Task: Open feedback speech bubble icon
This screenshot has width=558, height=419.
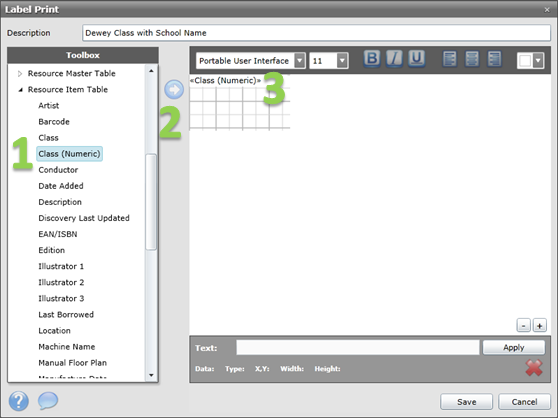Action: (48, 400)
